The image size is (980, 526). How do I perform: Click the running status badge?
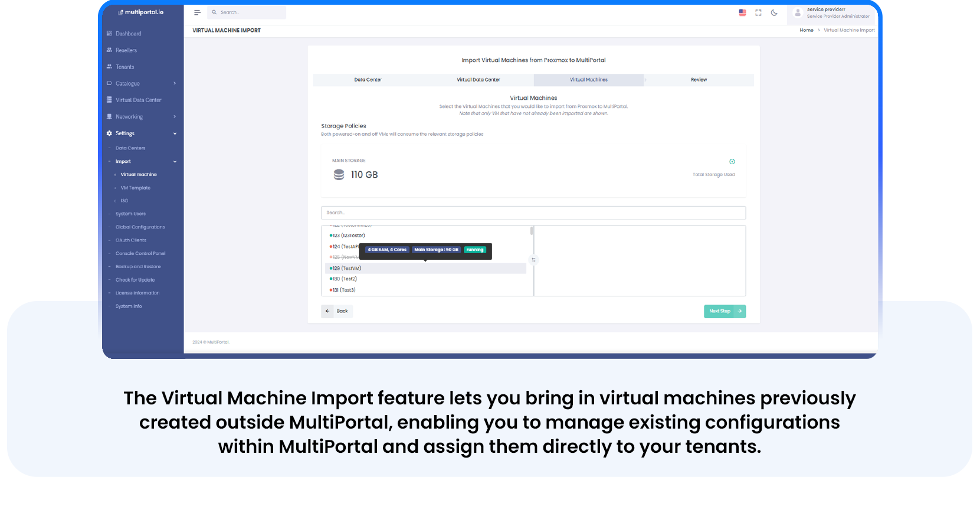tap(475, 250)
